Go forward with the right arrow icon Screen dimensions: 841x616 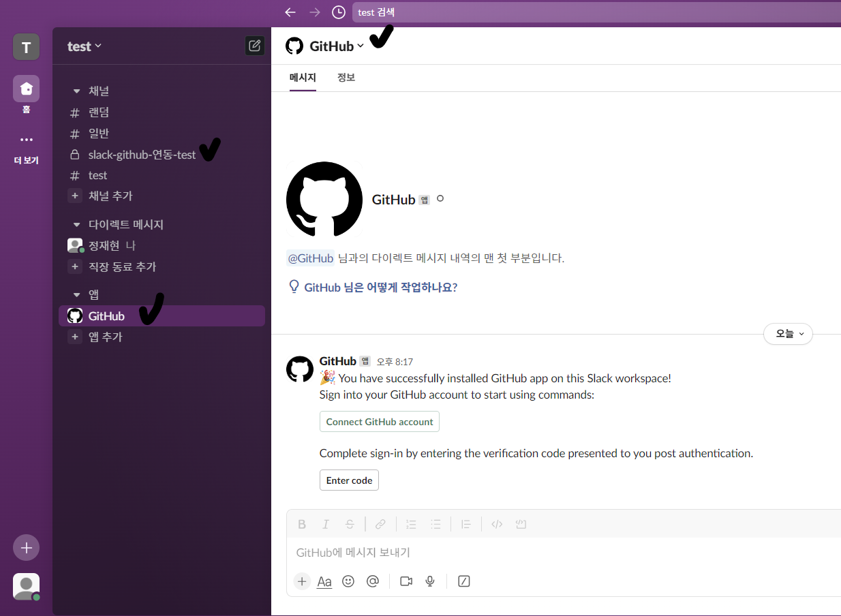[314, 12]
